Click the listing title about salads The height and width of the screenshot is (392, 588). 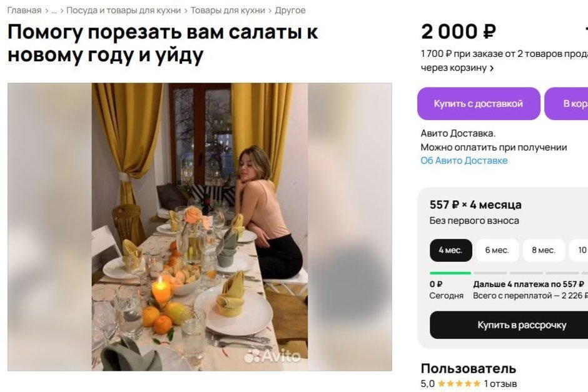(163, 43)
